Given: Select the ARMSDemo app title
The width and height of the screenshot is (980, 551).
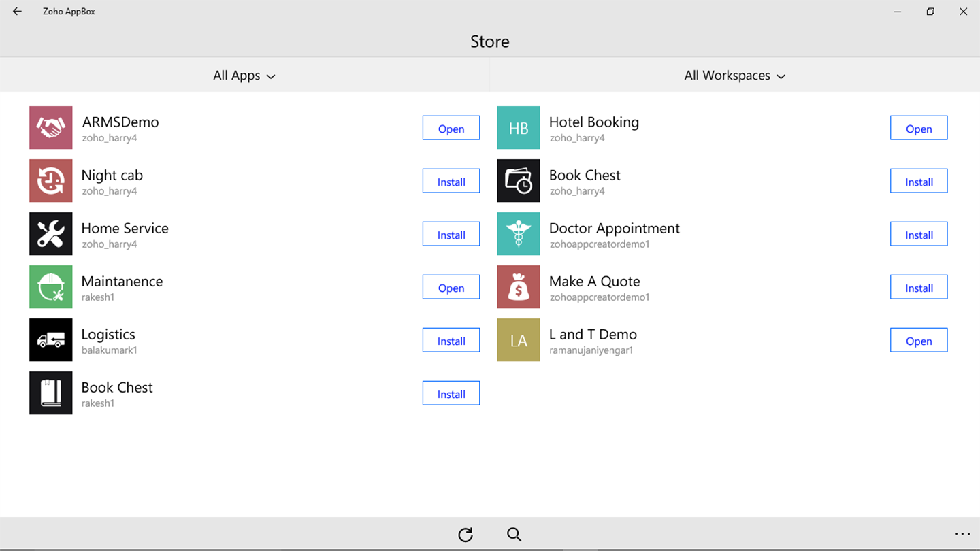Looking at the screenshot, I should click(120, 122).
